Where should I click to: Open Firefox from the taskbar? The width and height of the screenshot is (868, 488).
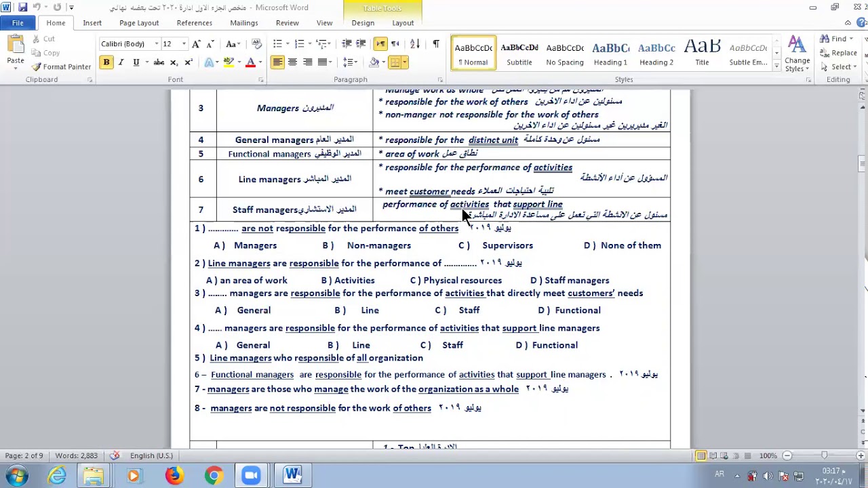click(174, 475)
